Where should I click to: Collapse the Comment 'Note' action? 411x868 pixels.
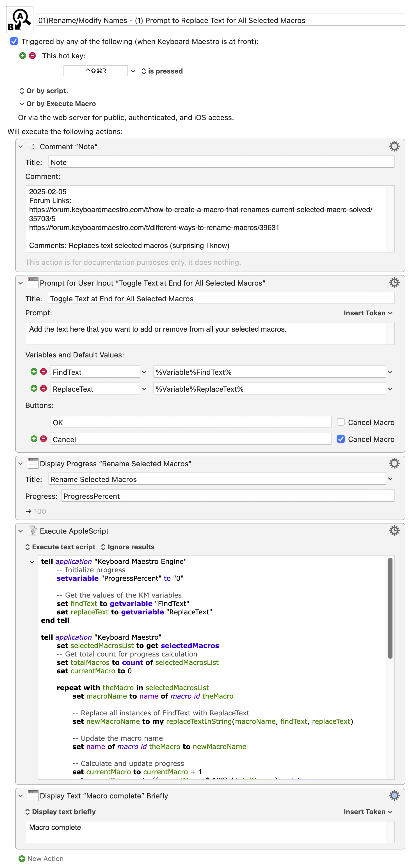coord(20,146)
